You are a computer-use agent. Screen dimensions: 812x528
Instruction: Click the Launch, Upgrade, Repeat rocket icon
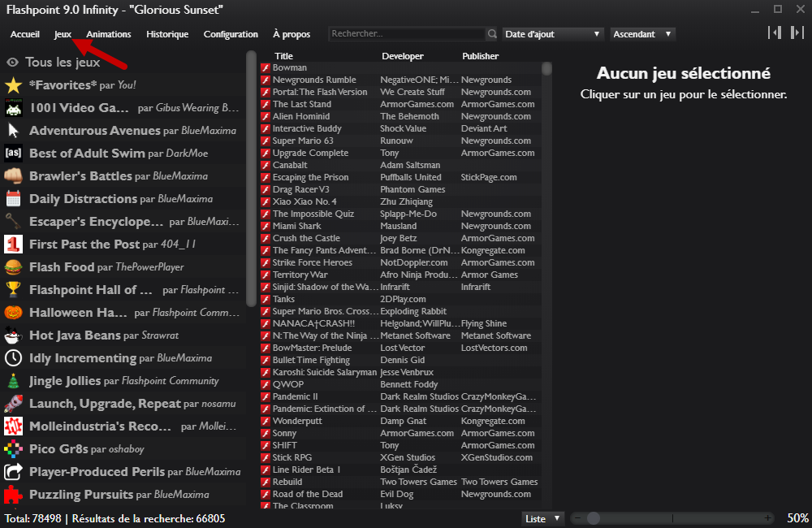click(x=14, y=404)
